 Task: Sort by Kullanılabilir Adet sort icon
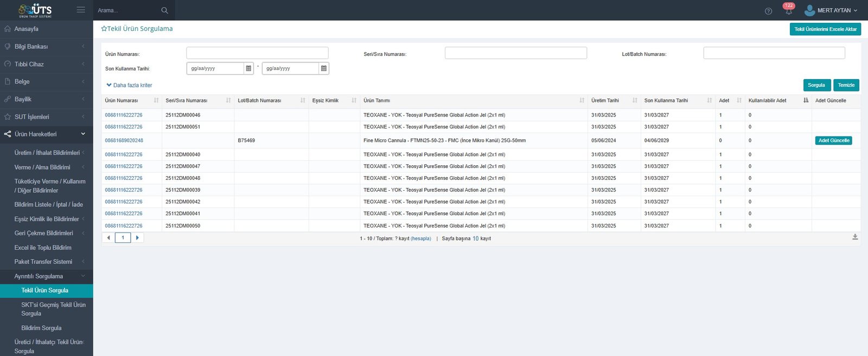pos(806,100)
